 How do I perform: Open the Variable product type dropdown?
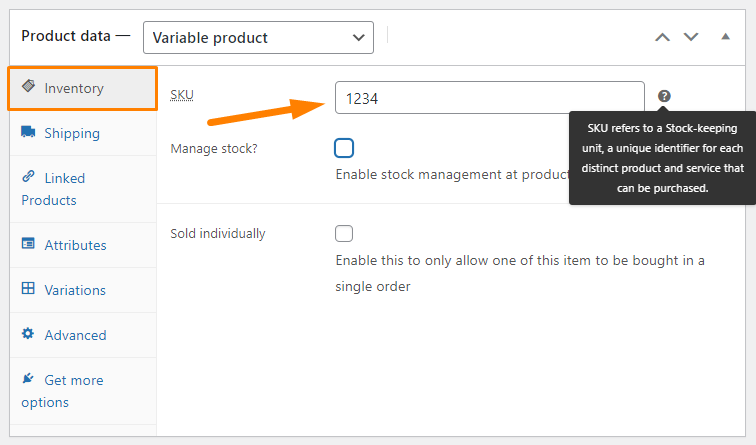pos(258,37)
